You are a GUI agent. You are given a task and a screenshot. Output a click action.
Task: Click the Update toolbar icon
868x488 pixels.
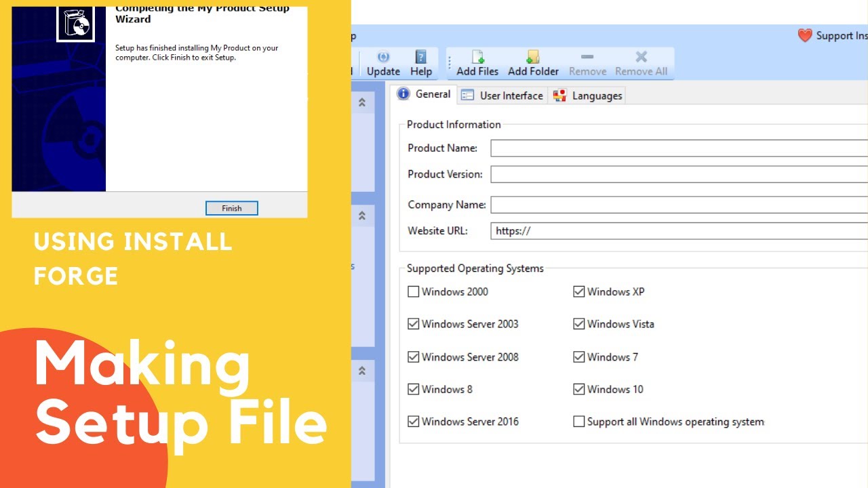pyautogui.click(x=383, y=58)
